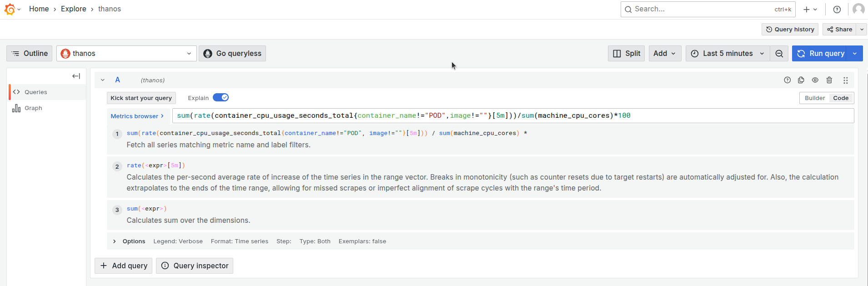The image size is (868, 286).
Task: Click the drag handle for query A
Action: tap(846, 80)
